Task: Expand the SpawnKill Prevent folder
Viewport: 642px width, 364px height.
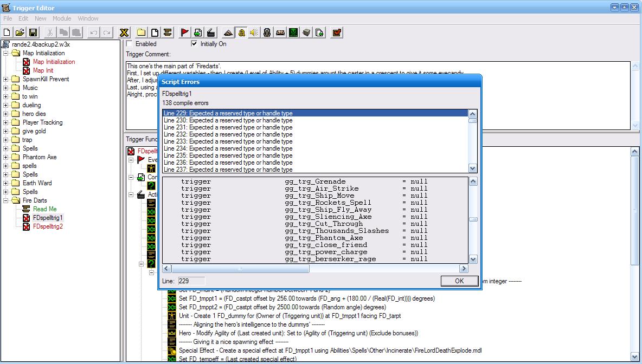Action: coord(6,79)
